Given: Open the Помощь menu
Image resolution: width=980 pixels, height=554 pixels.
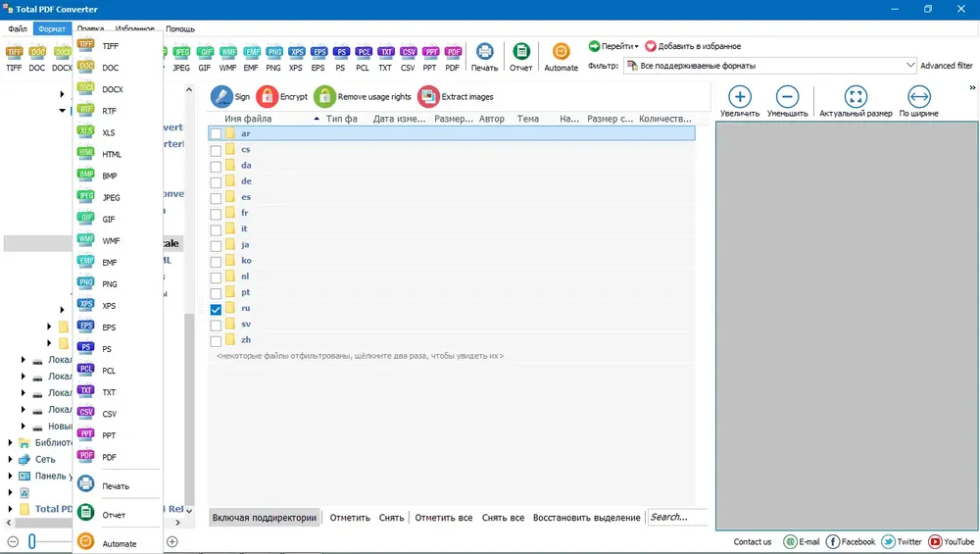Looking at the screenshot, I should pos(180,28).
